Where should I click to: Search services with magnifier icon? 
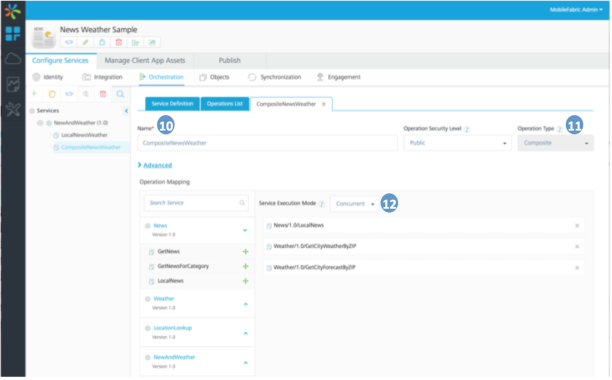(120, 94)
